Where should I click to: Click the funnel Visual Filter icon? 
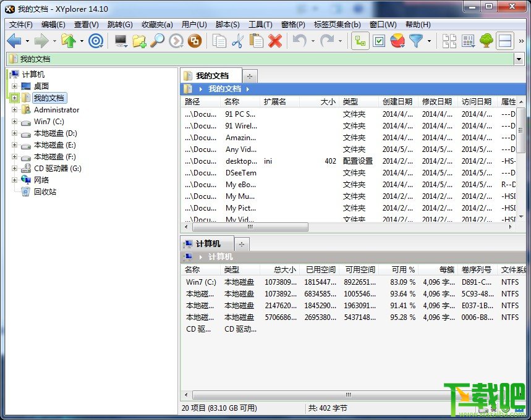point(416,41)
